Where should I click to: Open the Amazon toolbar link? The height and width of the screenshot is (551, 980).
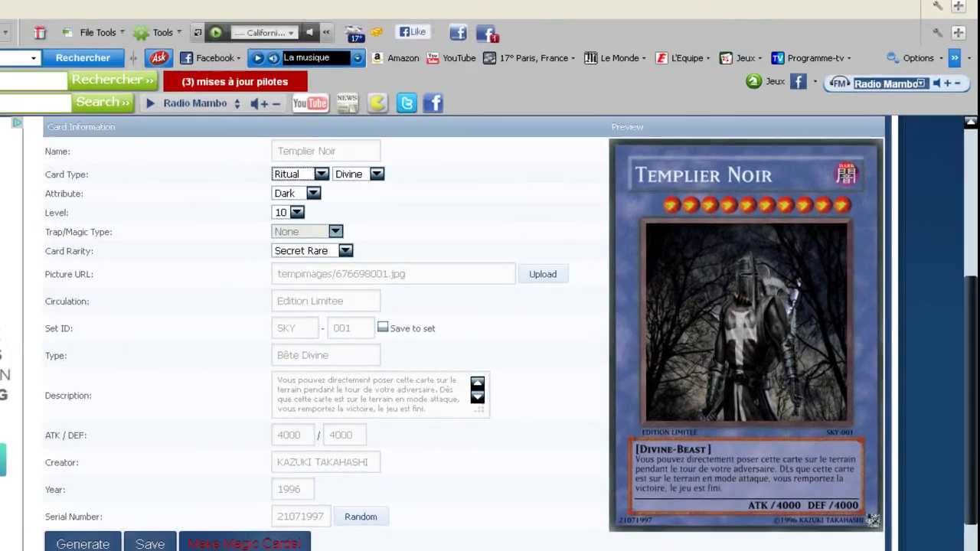point(395,58)
